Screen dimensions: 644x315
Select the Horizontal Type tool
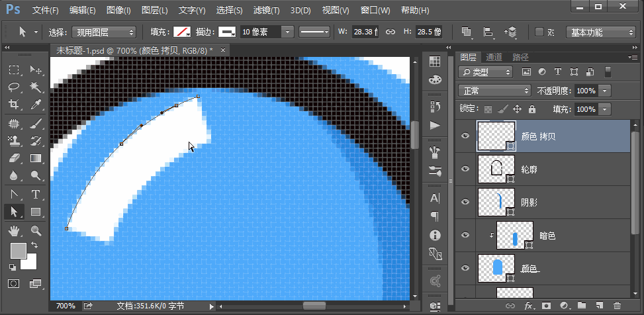[36, 194]
